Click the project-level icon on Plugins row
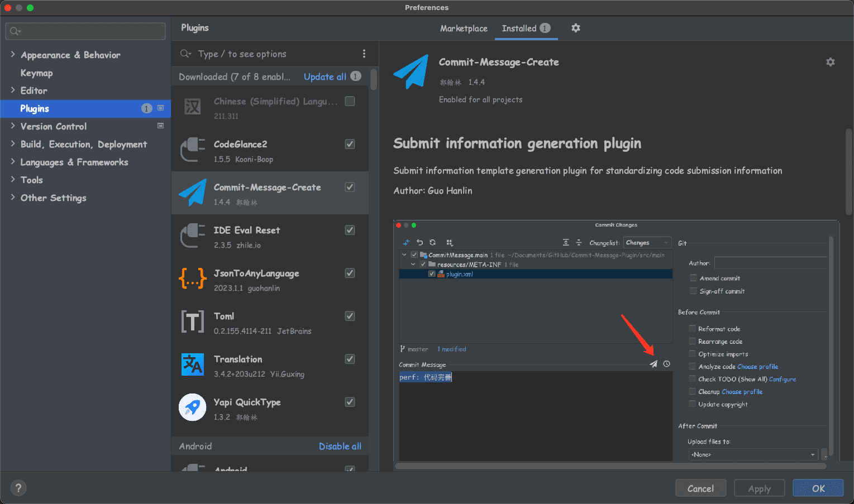The image size is (854, 504). [x=161, y=108]
